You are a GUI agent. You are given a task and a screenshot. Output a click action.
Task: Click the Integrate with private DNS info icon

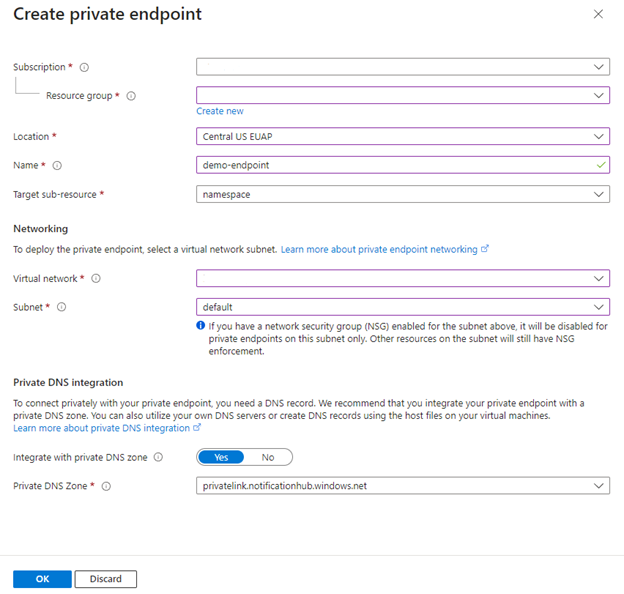click(158, 457)
